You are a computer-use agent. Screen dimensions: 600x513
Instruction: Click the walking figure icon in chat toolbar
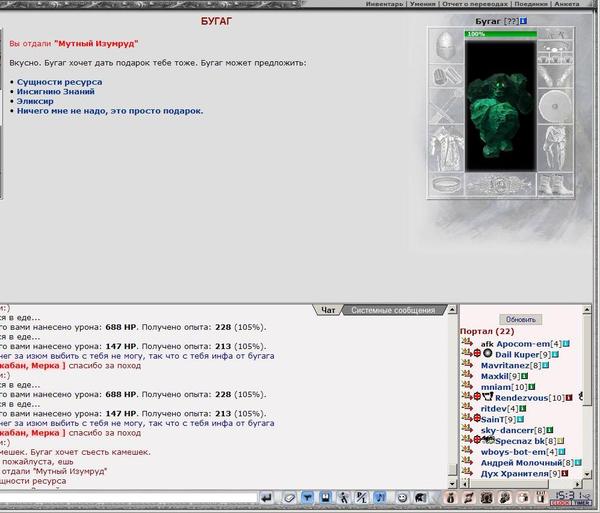344,497
